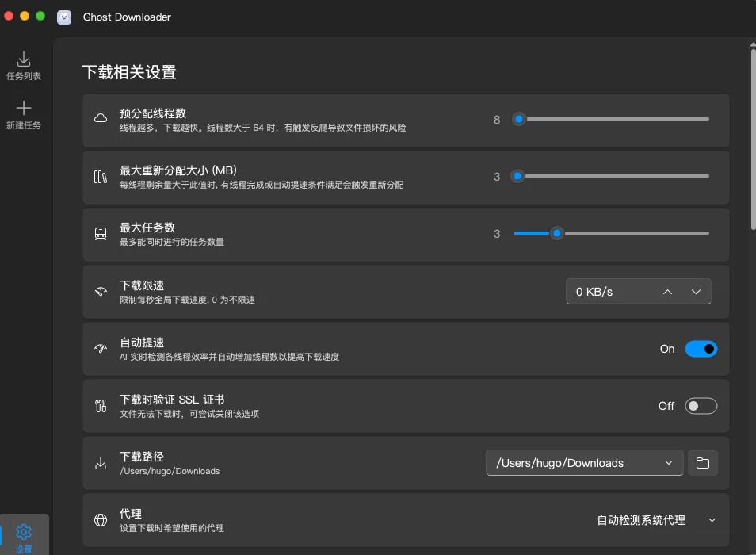Click the speed-off icon beside 下载限速
This screenshot has width=756, height=555.
point(101,291)
